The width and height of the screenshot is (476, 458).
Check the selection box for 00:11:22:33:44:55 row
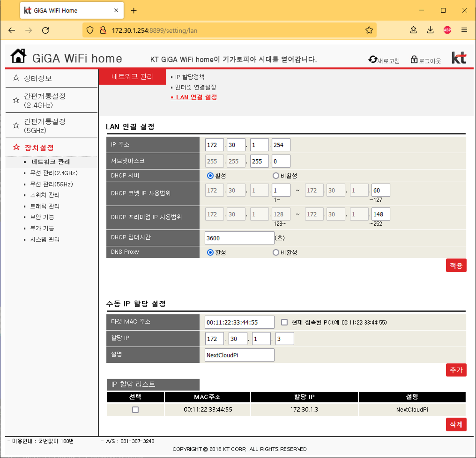click(x=135, y=410)
